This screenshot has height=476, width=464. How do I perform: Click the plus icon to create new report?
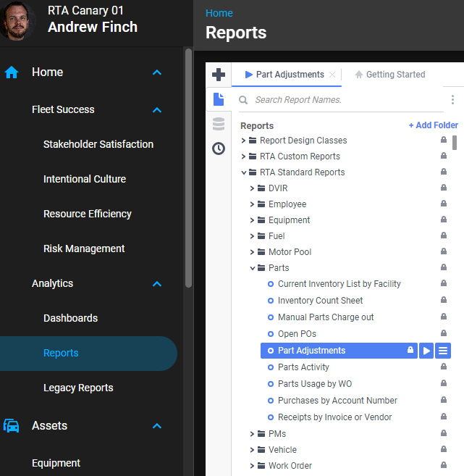tap(219, 75)
